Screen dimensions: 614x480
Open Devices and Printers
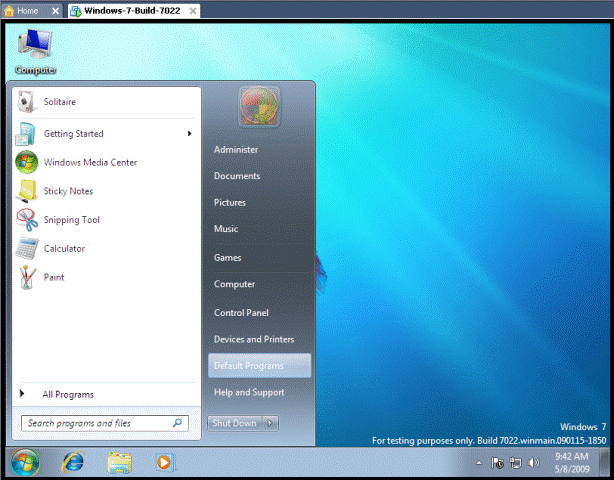254,339
